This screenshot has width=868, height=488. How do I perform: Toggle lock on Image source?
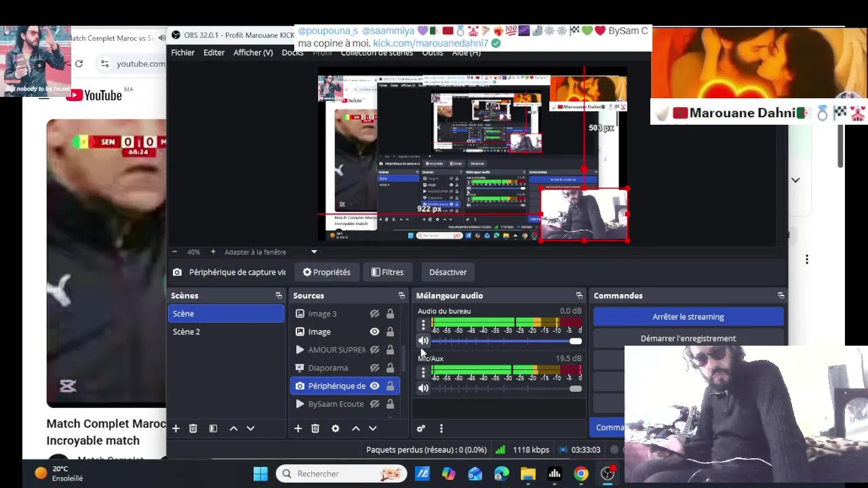coord(390,332)
